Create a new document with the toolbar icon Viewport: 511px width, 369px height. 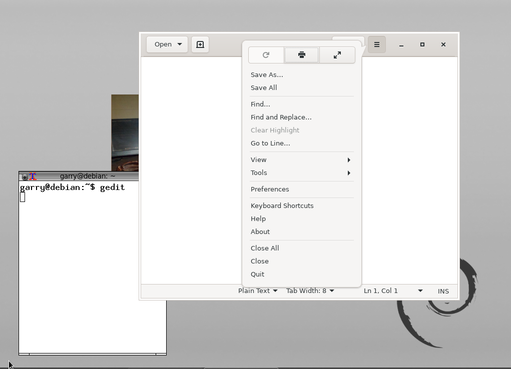point(200,44)
